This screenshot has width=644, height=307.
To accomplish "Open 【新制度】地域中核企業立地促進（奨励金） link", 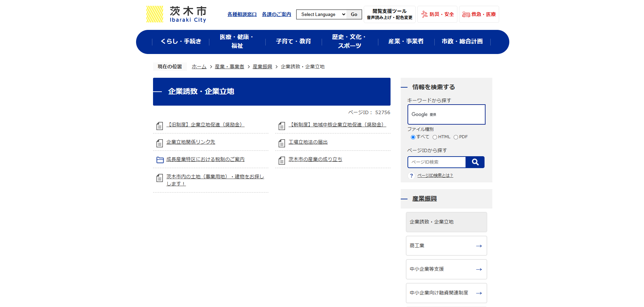I will tap(337, 125).
